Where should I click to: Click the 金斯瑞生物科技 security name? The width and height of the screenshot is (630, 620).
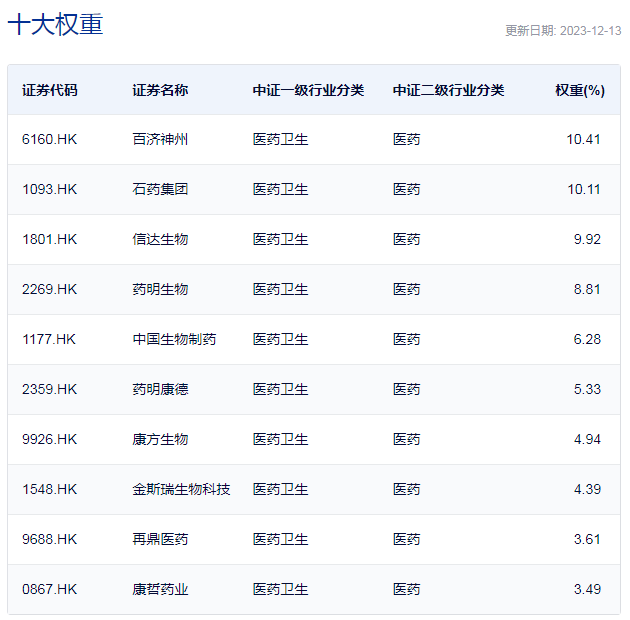coord(181,489)
